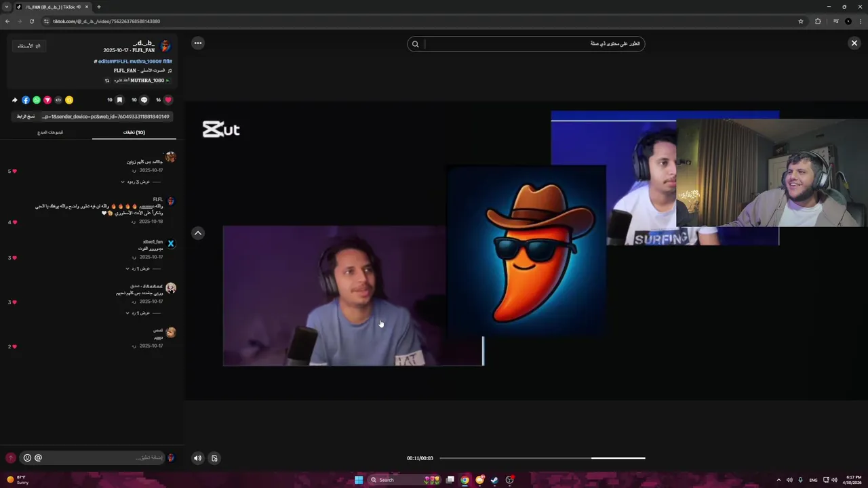
Task: Open more share options arrow
Action: pos(14,100)
